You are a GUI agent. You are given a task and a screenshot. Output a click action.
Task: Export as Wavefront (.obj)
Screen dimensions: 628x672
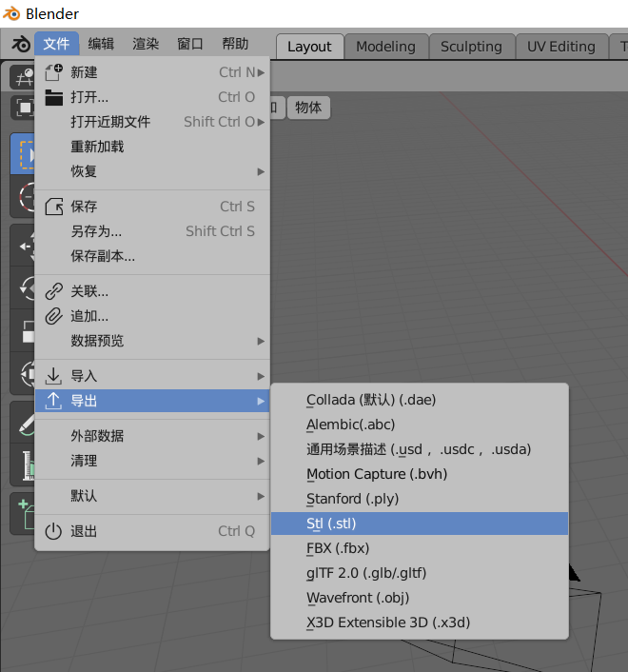(x=420, y=598)
